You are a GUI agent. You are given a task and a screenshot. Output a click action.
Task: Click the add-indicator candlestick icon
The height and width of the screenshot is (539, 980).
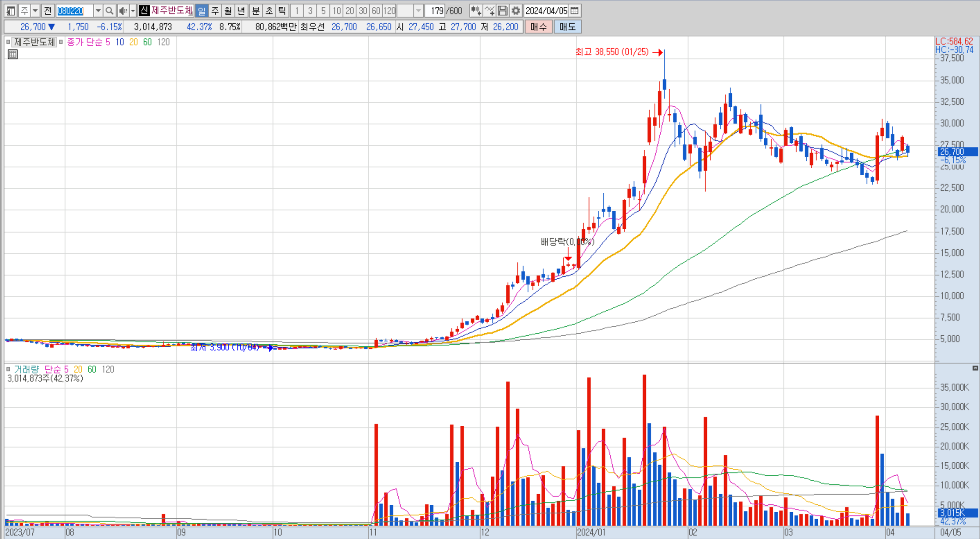coord(476,11)
